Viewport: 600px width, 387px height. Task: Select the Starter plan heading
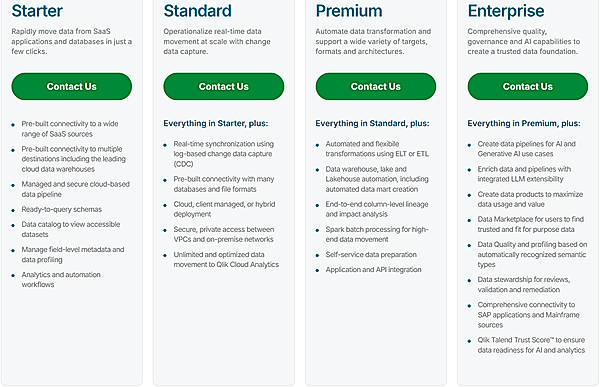coord(37,11)
